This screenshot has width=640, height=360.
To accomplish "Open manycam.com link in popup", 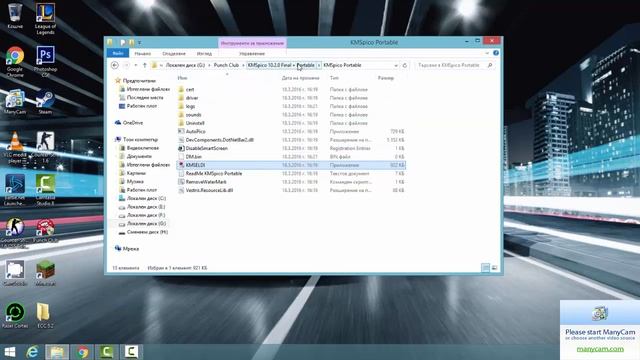I will point(600,349).
